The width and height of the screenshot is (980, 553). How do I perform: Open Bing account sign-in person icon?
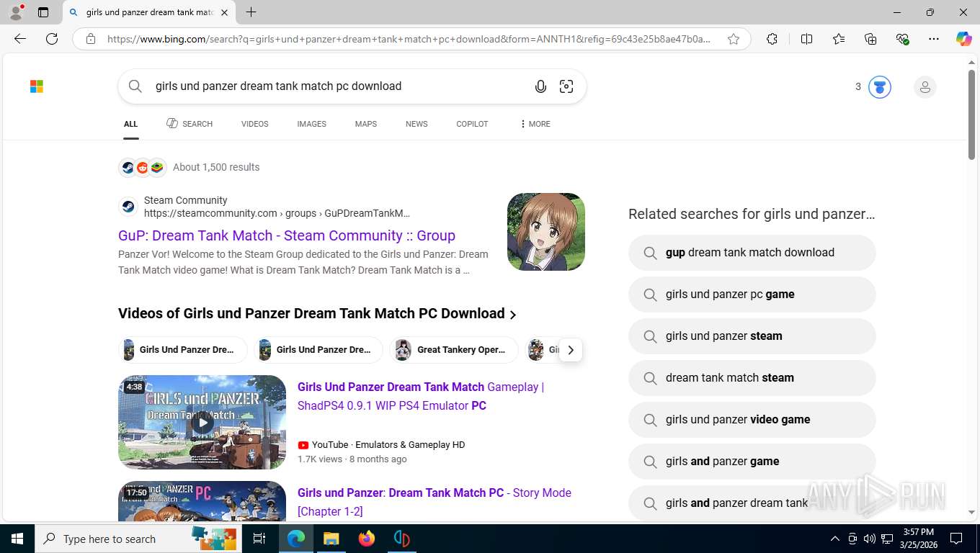click(x=925, y=87)
